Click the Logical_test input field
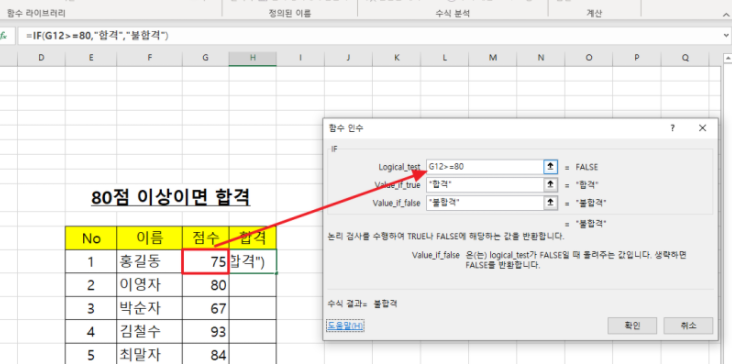Viewport: 732px width, 364px height. 484,167
